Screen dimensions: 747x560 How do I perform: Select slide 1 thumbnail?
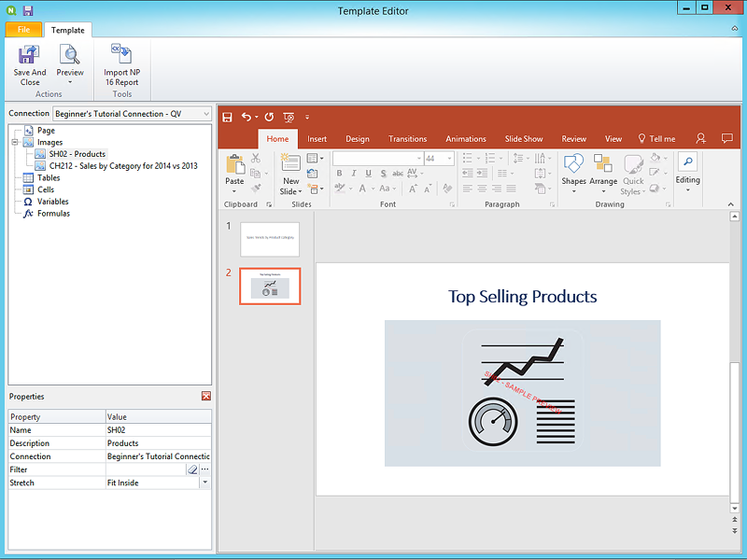(x=270, y=239)
